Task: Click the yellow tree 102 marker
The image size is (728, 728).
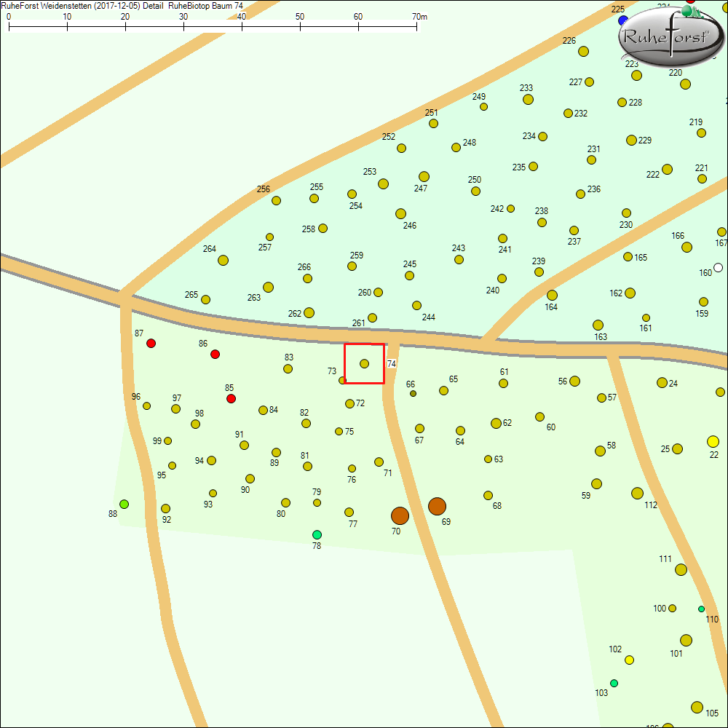Action: tap(629, 660)
